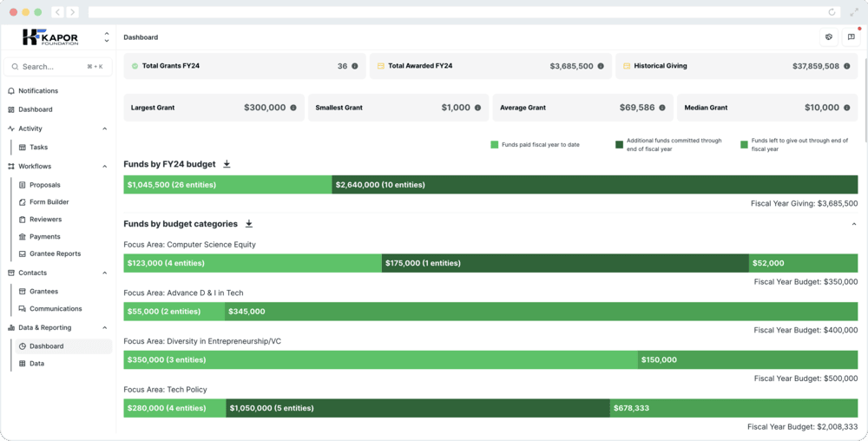Click the Tasks table icon
868x441 pixels.
(x=23, y=148)
